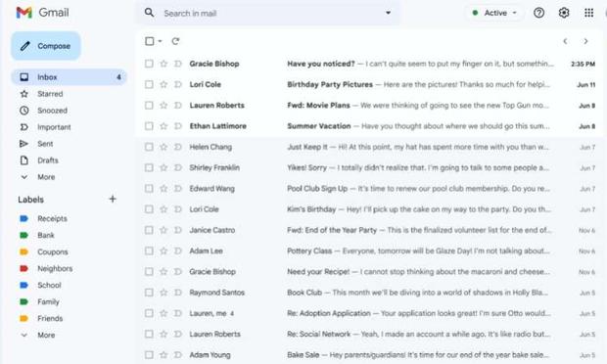Image resolution: width=607 pixels, height=364 pixels.
Task: Expand More below Friends label
Action: pyautogui.click(x=46, y=335)
